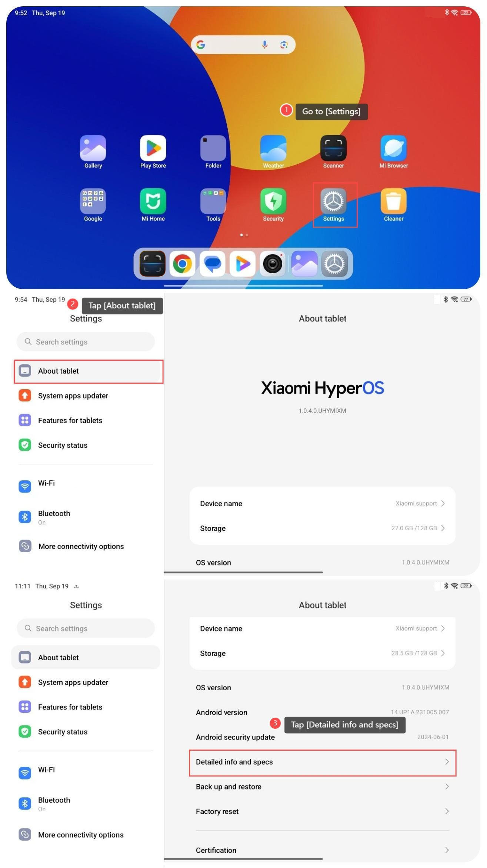Open Chrome from the dock
487x868 pixels.
click(182, 264)
